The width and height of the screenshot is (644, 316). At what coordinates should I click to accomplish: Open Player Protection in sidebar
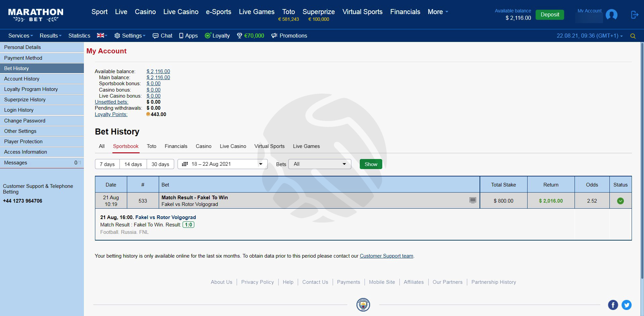click(x=42, y=141)
